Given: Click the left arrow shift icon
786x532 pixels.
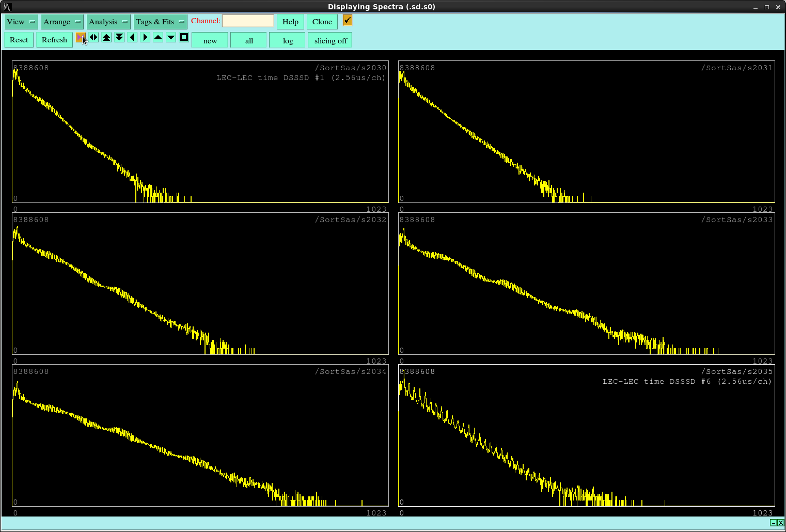Looking at the screenshot, I should (132, 37).
